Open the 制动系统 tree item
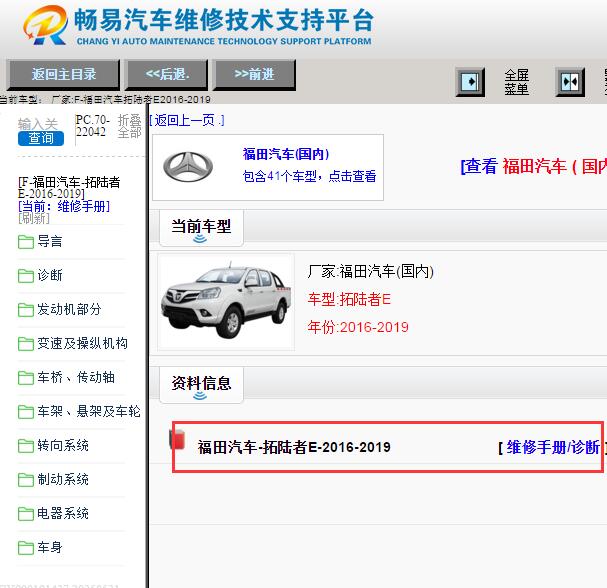The width and height of the screenshot is (607, 588). 63,479
